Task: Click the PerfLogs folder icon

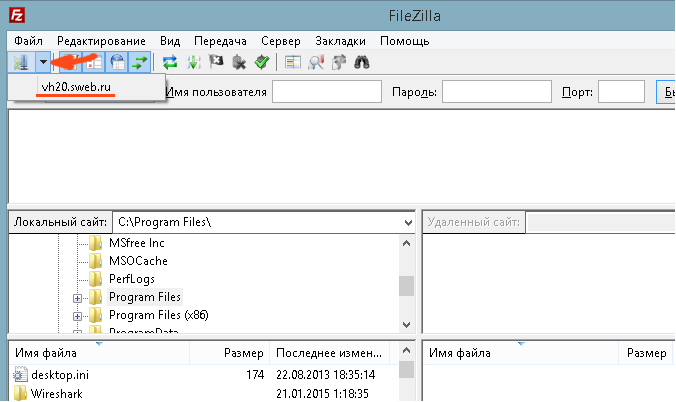Action: (96, 279)
